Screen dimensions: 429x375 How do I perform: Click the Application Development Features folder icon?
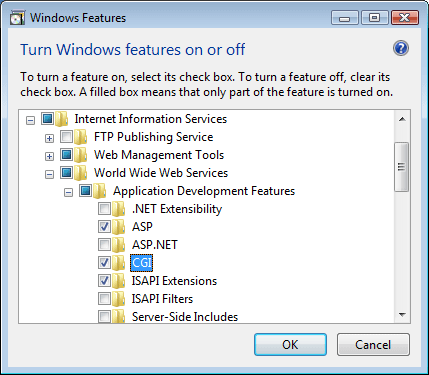click(x=100, y=191)
